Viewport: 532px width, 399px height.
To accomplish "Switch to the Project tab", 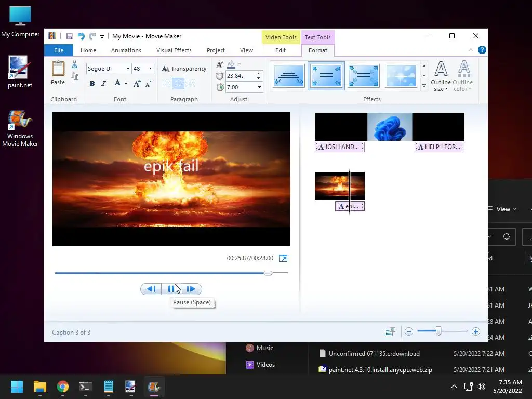I will point(216,50).
